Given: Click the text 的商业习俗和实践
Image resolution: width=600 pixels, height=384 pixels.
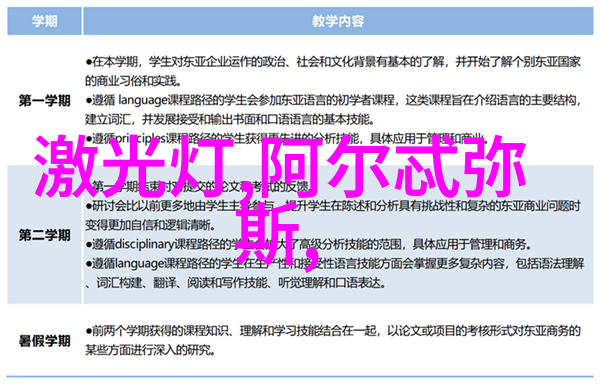Looking at the screenshot, I should (133, 81).
